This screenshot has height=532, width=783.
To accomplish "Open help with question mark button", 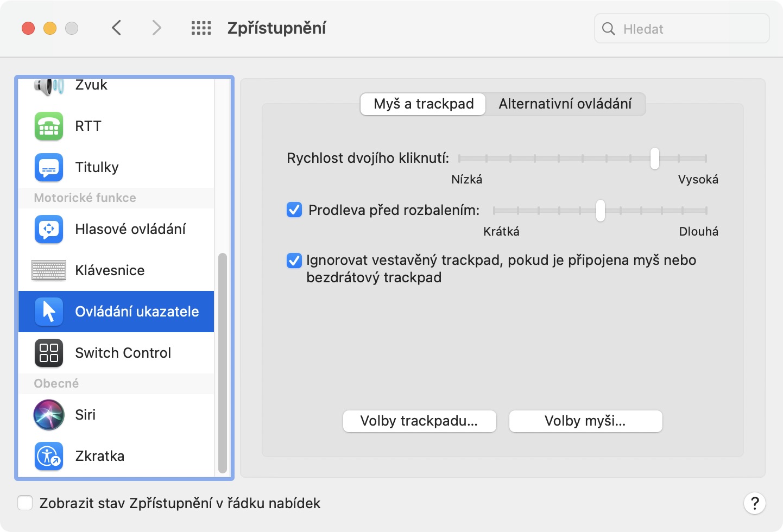I will coord(754,503).
